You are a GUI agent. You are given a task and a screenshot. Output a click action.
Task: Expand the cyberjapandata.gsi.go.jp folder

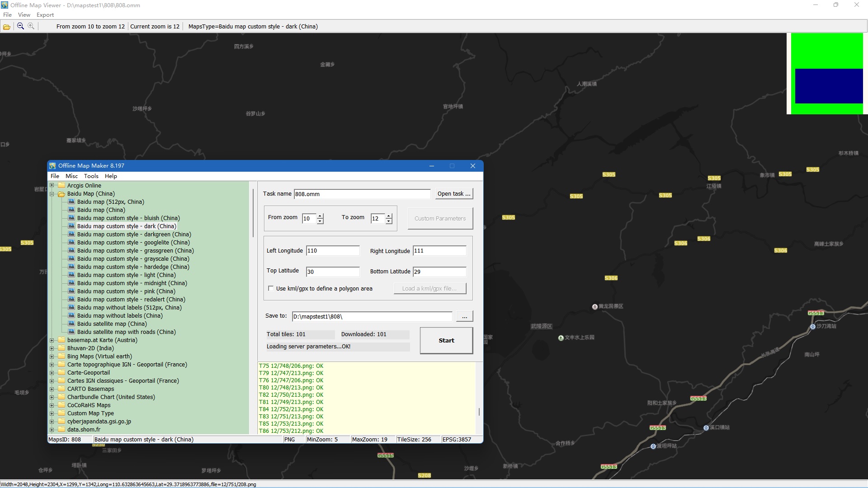point(52,422)
